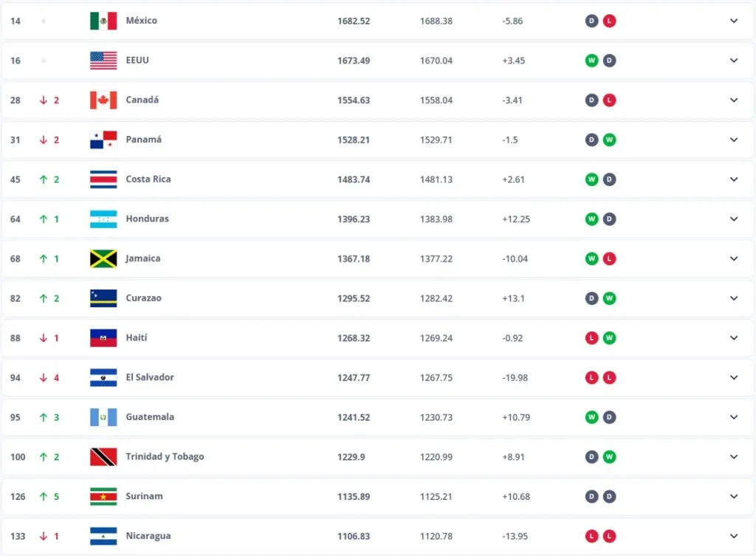This screenshot has width=756, height=556.
Task: Click the México flag icon
Action: (103, 21)
